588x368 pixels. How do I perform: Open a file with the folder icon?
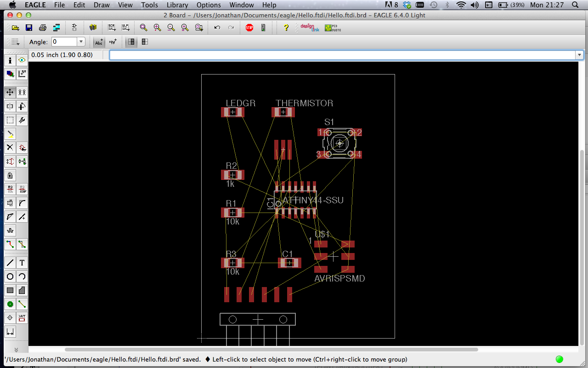[x=16, y=28]
